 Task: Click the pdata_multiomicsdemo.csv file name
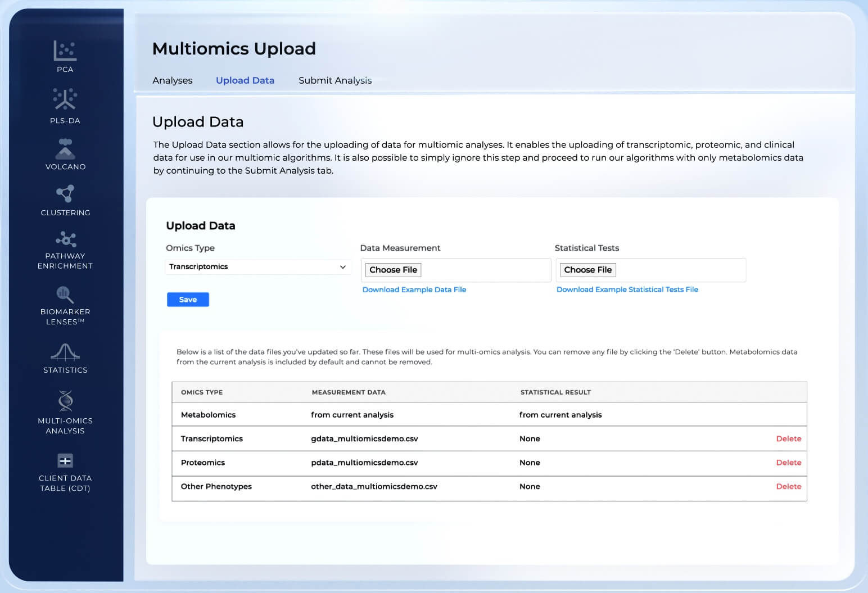[x=364, y=463]
